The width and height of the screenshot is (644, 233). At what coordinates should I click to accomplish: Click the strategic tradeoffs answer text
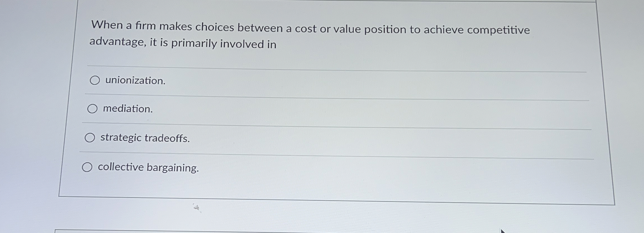[x=145, y=138]
